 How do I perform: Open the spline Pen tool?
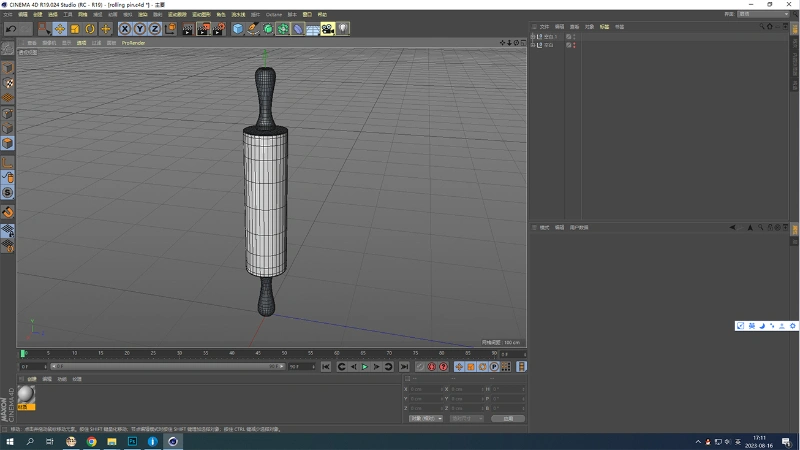[253, 29]
